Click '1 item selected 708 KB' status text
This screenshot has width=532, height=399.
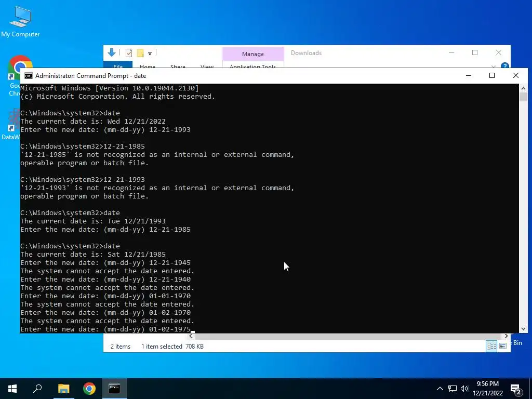click(x=172, y=347)
